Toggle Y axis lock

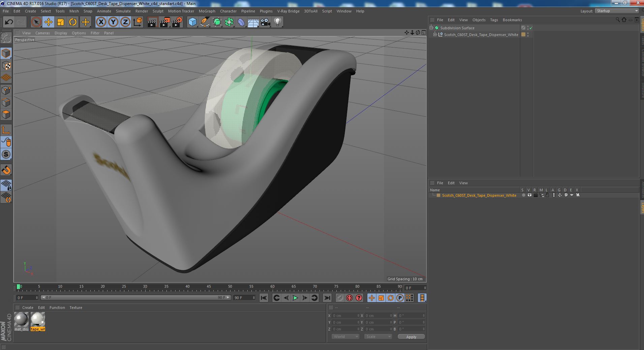113,22
